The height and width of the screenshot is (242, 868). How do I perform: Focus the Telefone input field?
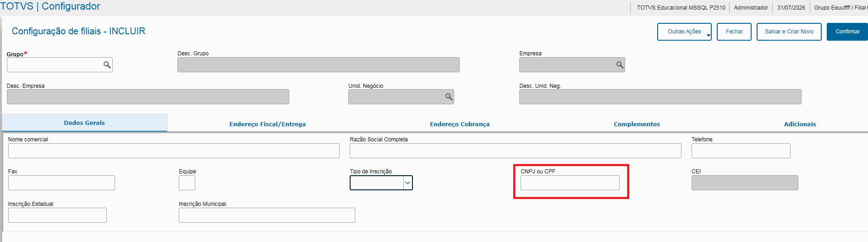[x=741, y=151]
